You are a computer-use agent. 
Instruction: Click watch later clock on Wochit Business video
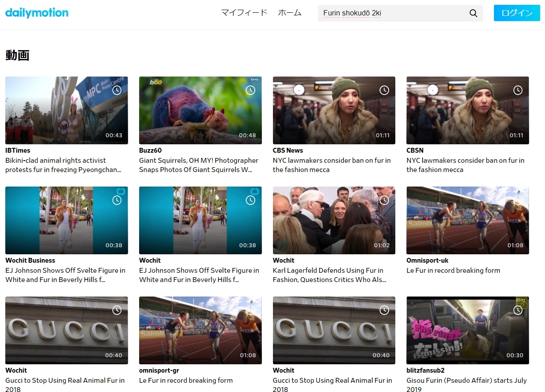point(117,200)
